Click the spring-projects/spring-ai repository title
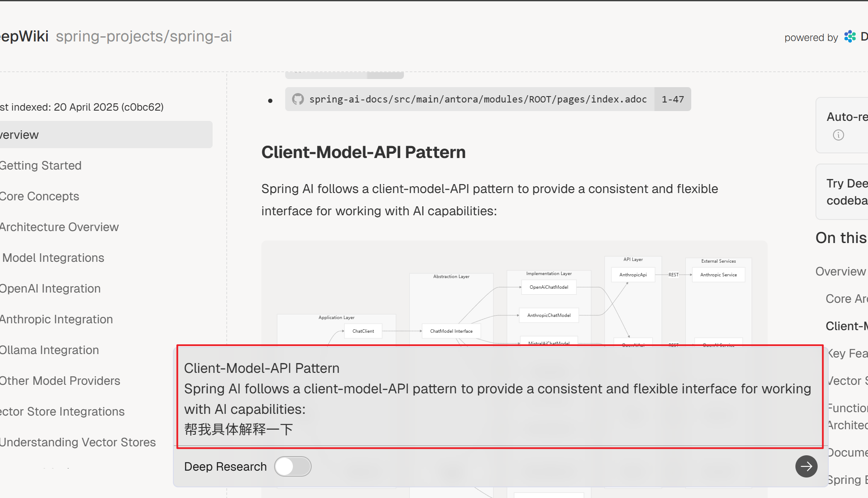This screenshot has height=498, width=868. point(144,36)
